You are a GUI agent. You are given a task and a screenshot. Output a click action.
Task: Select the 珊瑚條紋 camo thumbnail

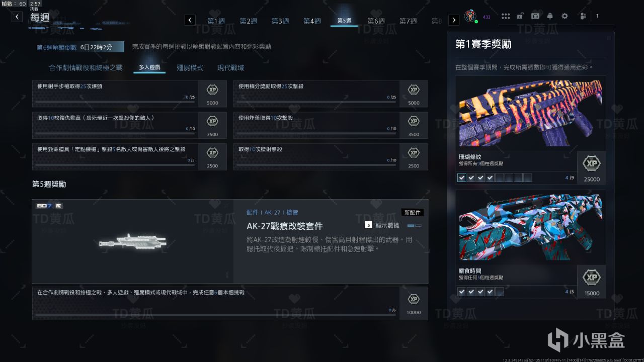[530, 113]
